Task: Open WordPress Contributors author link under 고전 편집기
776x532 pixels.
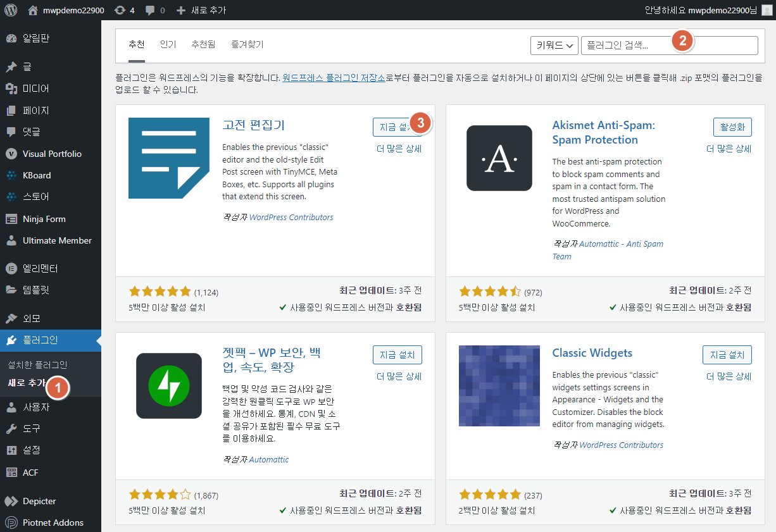Action: click(x=291, y=217)
